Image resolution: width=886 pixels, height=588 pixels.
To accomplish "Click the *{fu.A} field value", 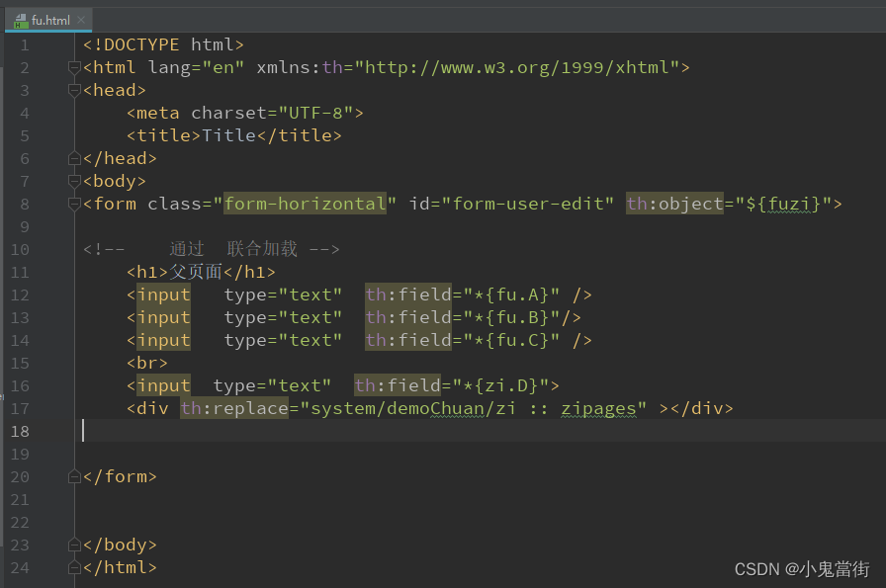I will tap(511, 294).
